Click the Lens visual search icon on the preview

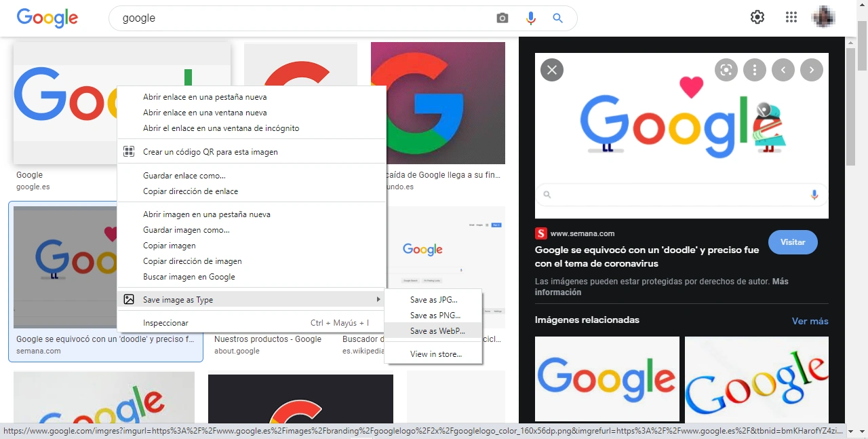pos(726,69)
